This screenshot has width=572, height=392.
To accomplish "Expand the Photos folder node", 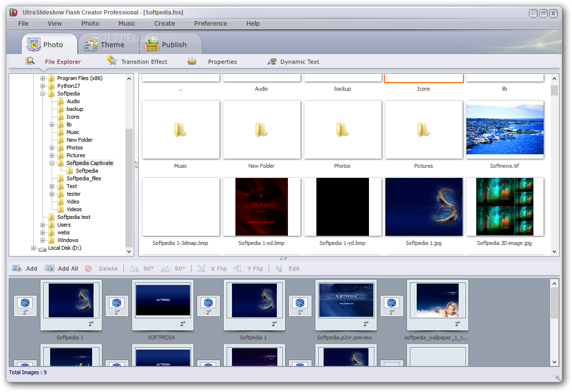I will click(x=52, y=148).
